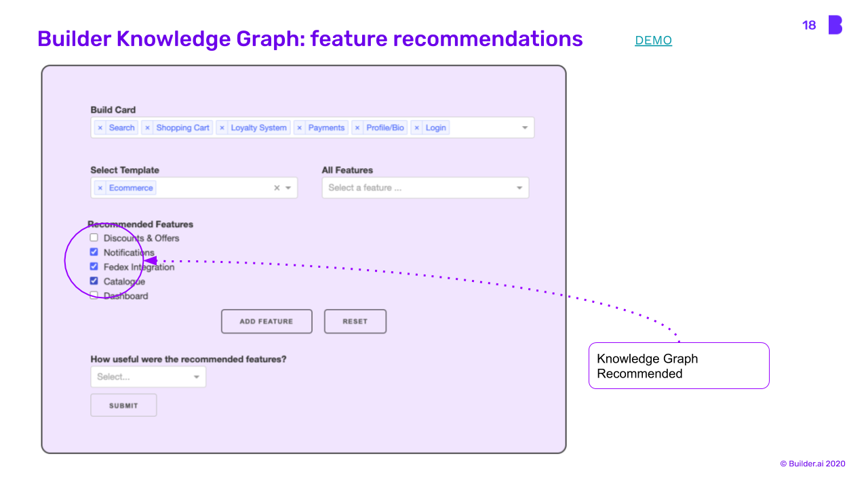The height and width of the screenshot is (488, 868).
Task: Remove the Loyalty System tag
Action: tap(222, 127)
